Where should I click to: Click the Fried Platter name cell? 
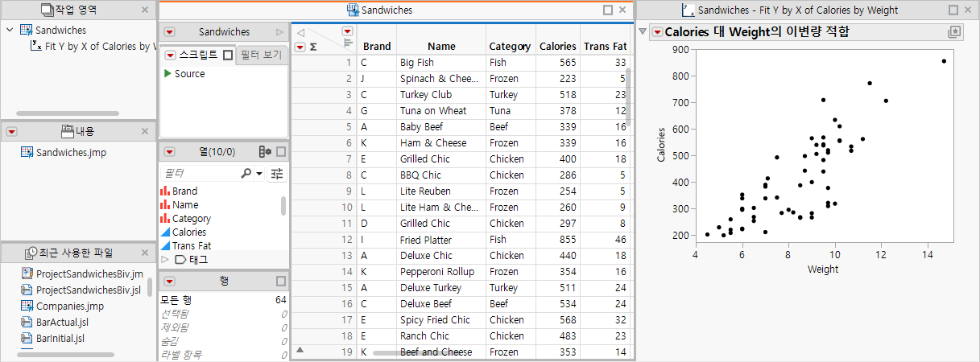441,240
